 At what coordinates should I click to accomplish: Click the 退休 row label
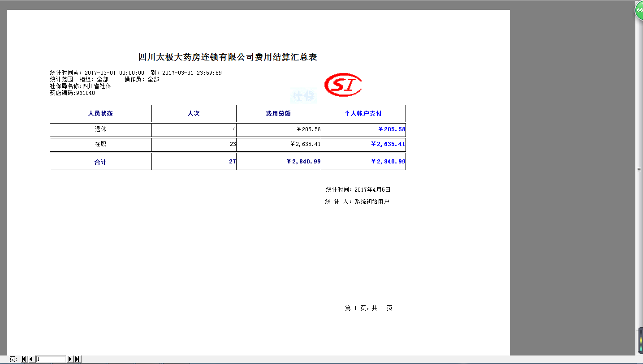pyautogui.click(x=100, y=129)
